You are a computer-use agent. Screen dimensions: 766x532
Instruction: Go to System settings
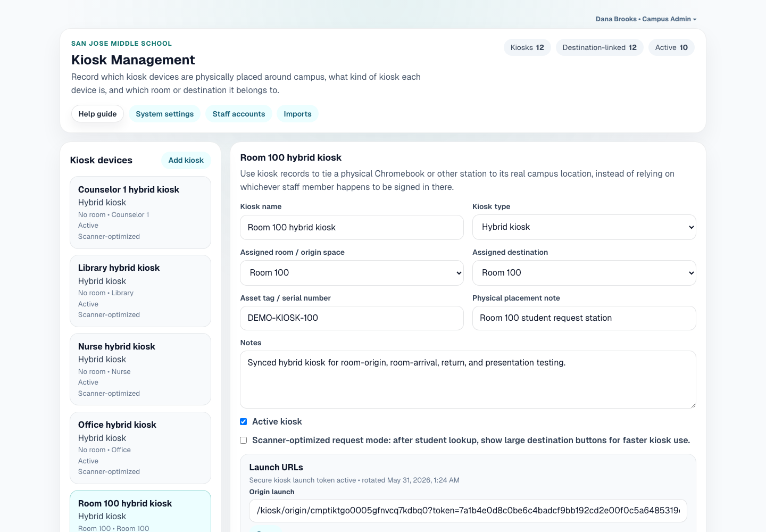point(164,114)
